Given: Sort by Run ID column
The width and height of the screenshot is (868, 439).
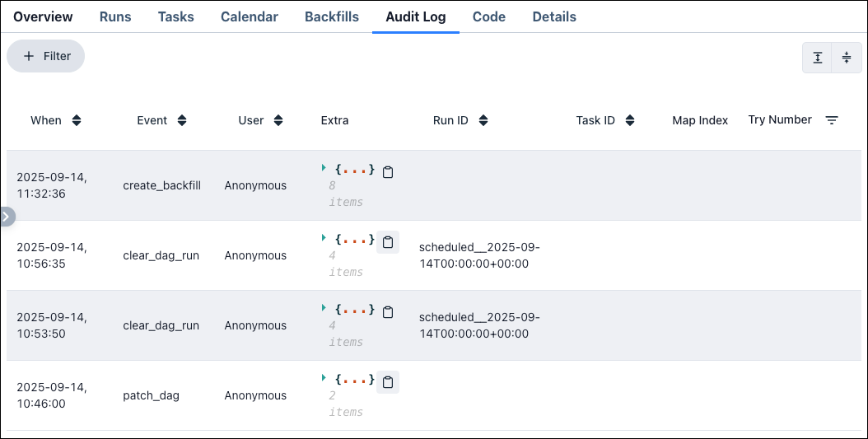Looking at the screenshot, I should point(483,120).
